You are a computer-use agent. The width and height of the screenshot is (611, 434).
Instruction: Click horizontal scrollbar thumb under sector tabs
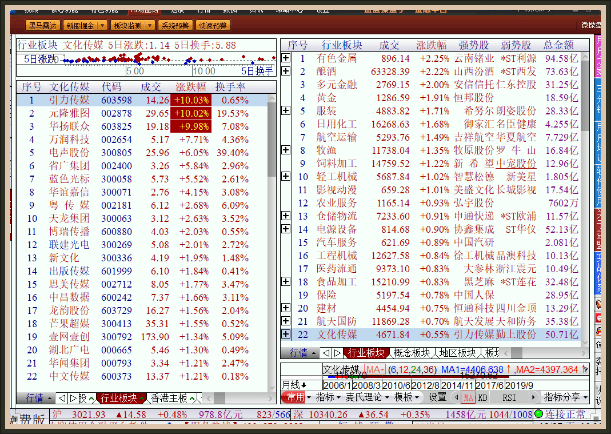click(x=517, y=353)
